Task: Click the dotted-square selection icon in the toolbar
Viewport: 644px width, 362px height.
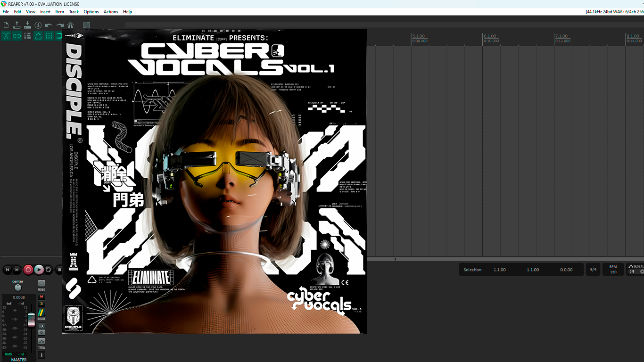Action: pyautogui.click(x=86, y=25)
